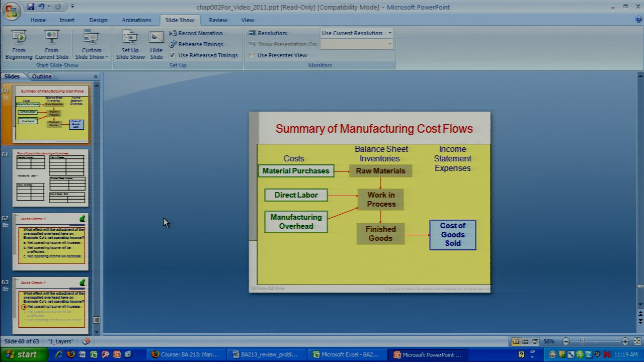Click the Office button logo
This screenshot has width=644, height=362.
(11, 10)
